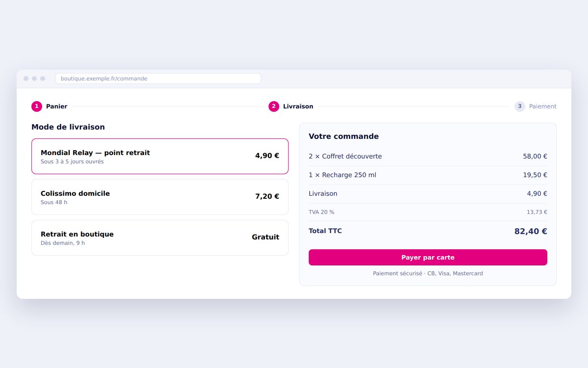Click the Payer par carte button
588x368 pixels.
coord(428,257)
